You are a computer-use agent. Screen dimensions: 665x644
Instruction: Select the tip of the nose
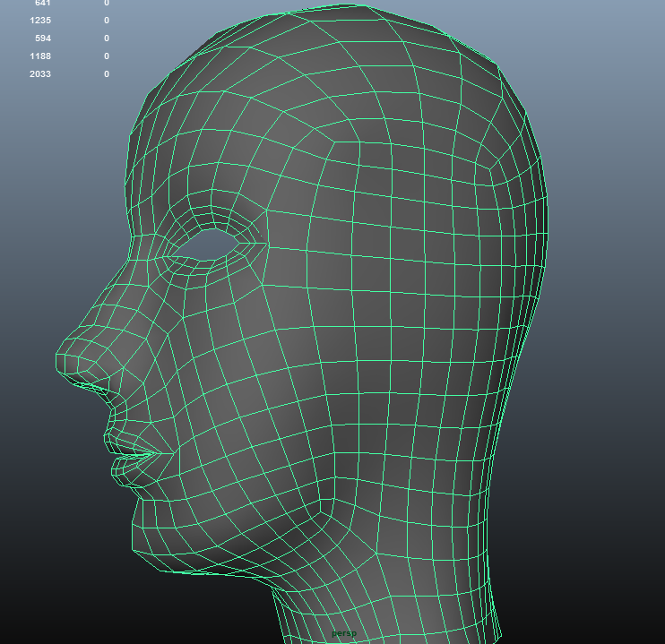66,358
